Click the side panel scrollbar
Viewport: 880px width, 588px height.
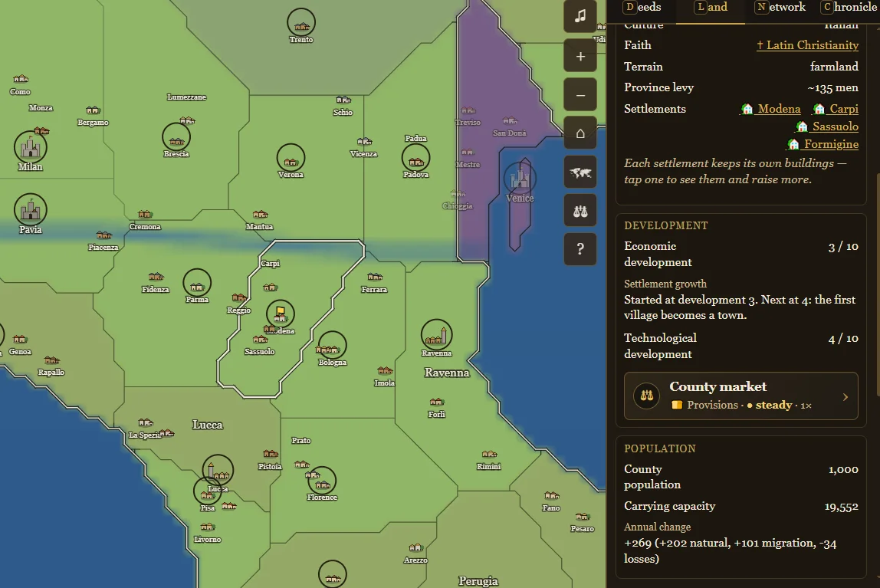pos(878,284)
